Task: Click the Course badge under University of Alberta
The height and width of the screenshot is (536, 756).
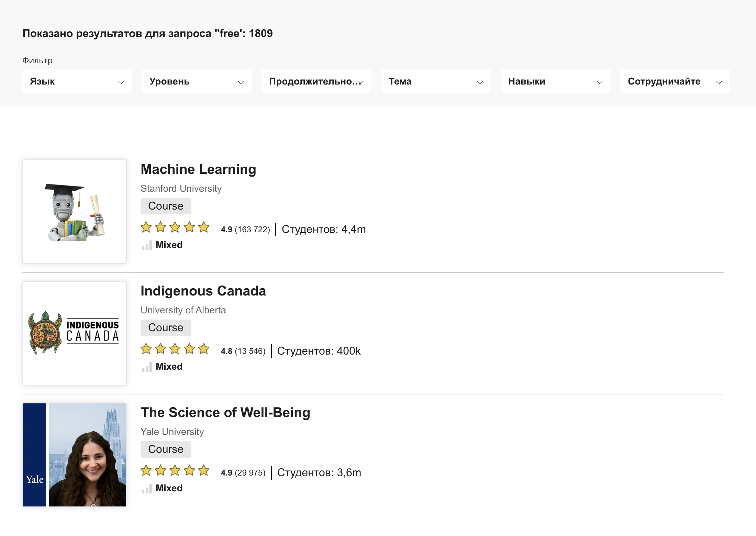Action: [x=166, y=328]
